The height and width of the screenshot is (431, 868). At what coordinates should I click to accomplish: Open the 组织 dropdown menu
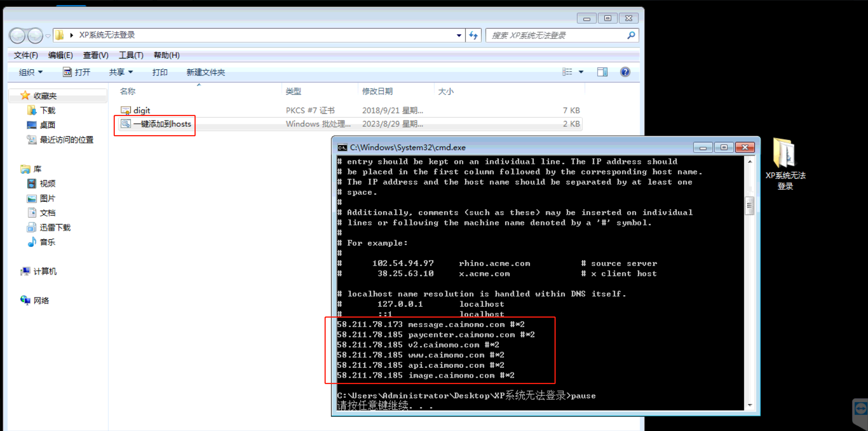31,72
